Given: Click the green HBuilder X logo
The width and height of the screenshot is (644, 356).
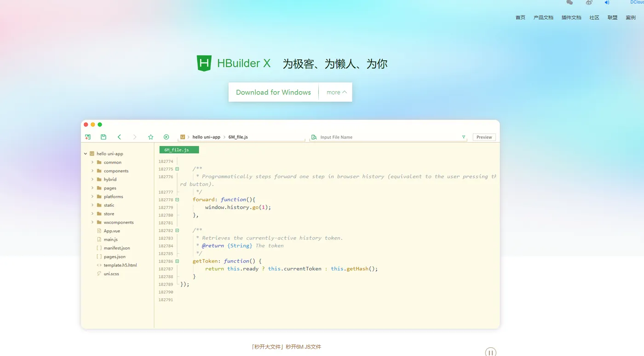Looking at the screenshot, I should (204, 63).
